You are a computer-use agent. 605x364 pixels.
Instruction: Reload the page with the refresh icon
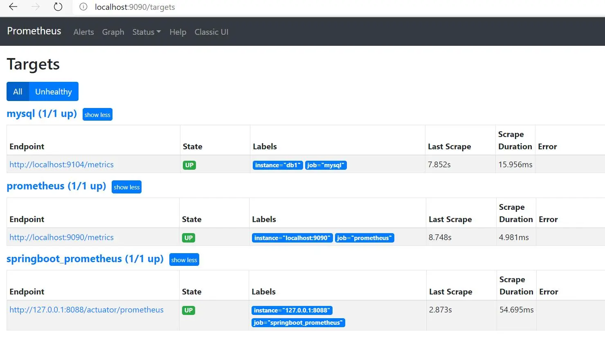click(58, 7)
